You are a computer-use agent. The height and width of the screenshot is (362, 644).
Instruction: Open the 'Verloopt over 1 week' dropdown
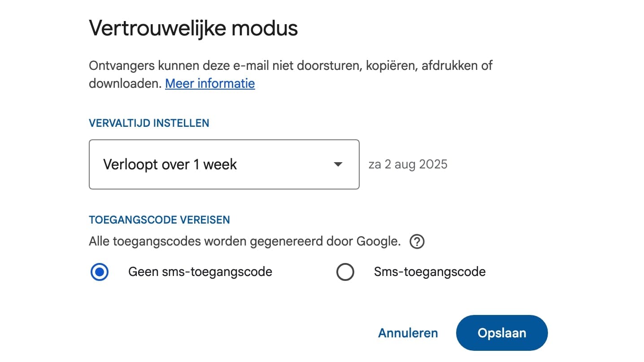224,164
